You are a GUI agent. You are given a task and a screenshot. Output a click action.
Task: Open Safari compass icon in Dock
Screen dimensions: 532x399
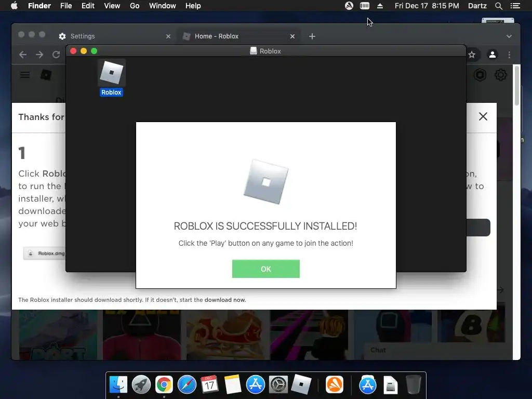pyautogui.click(x=187, y=384)
